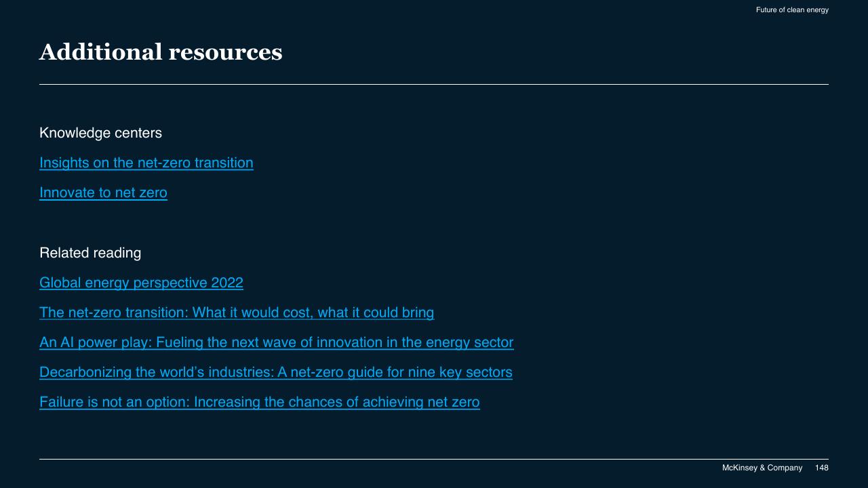This screenshot has height=488, width=868.
Task: Open the Global energy perspective 2022 link
Action: coord(141,283)
